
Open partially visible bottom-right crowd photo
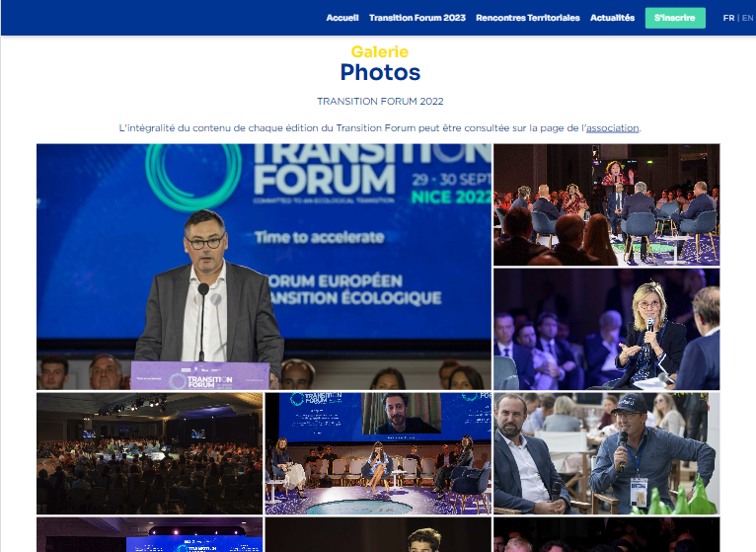[x=607, y=534]
